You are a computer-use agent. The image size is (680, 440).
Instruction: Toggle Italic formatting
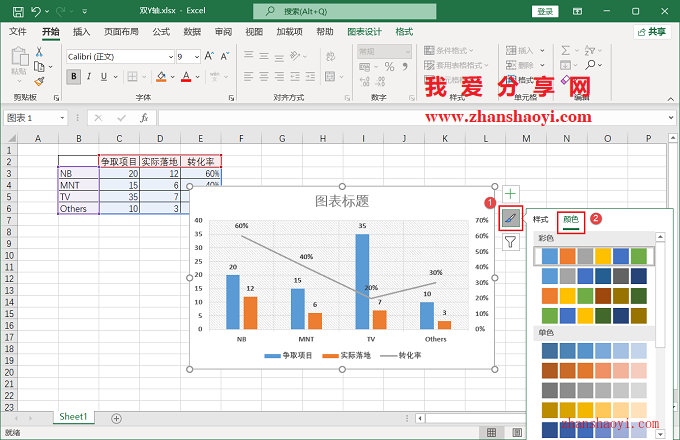tap(89, 77)
